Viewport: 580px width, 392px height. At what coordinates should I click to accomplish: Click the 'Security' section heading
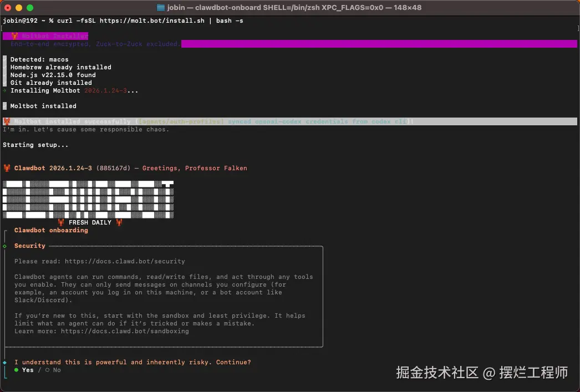point(29,246)
